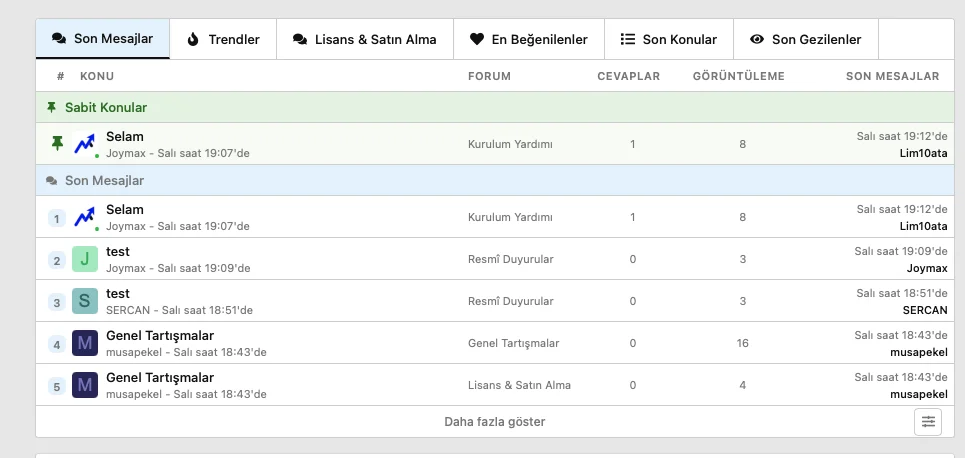The image size is (965, 458).
Task: Click the filter settings sliders icon
Action: pos(928,422)
